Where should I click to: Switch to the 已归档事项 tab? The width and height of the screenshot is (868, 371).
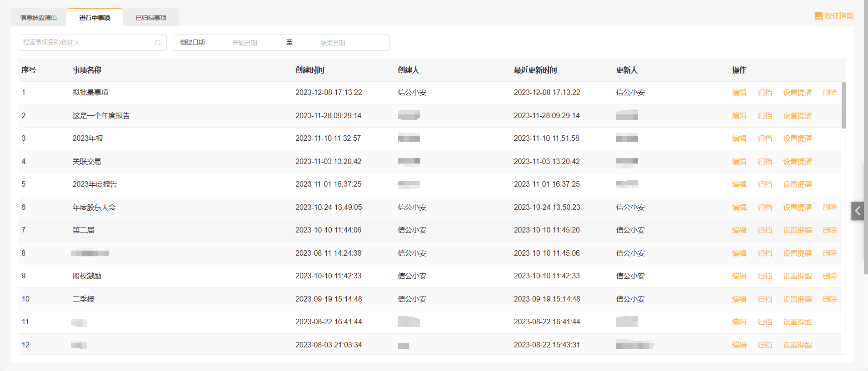click(x=151, y=18)
